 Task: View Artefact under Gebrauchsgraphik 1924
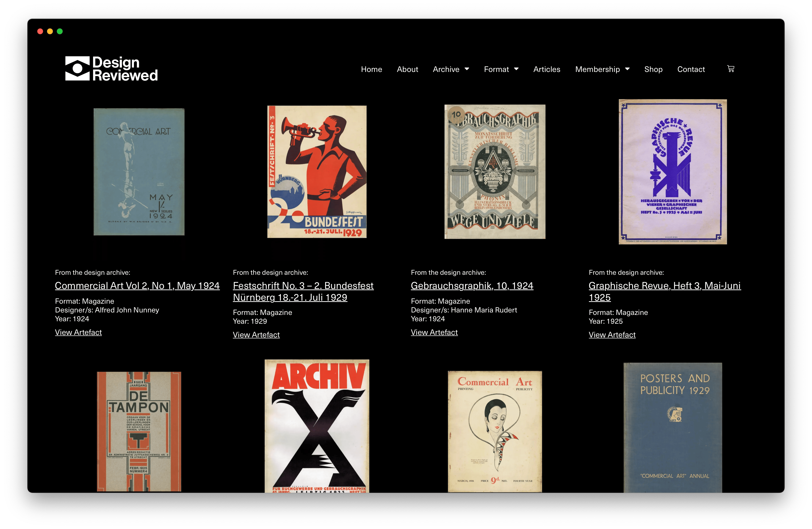point(434,332)
